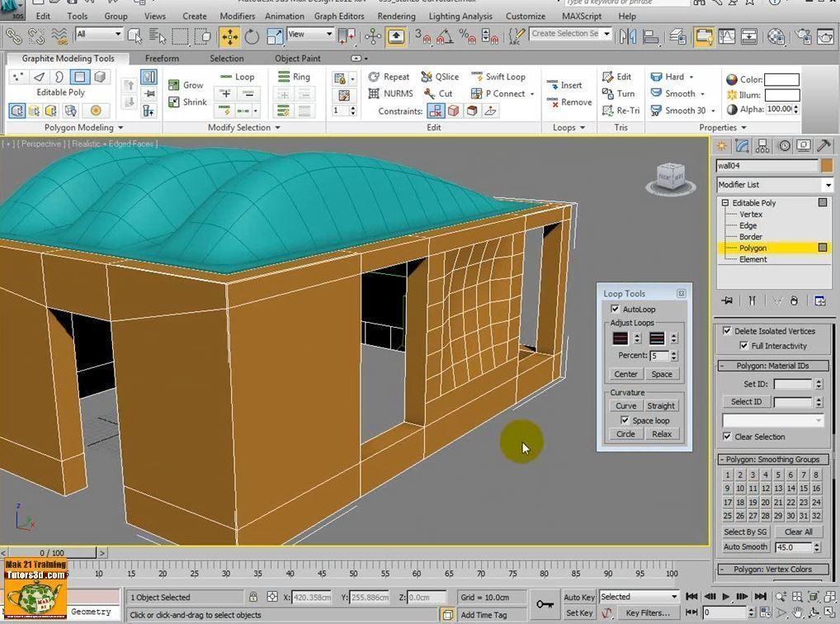This screenshot has height=624, width=840.
Task: Select the Cut tool in Edit panel
Action: tap(438, 94)
